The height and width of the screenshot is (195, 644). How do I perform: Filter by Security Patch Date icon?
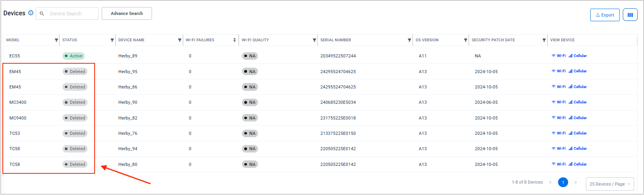tap(544, 40)
